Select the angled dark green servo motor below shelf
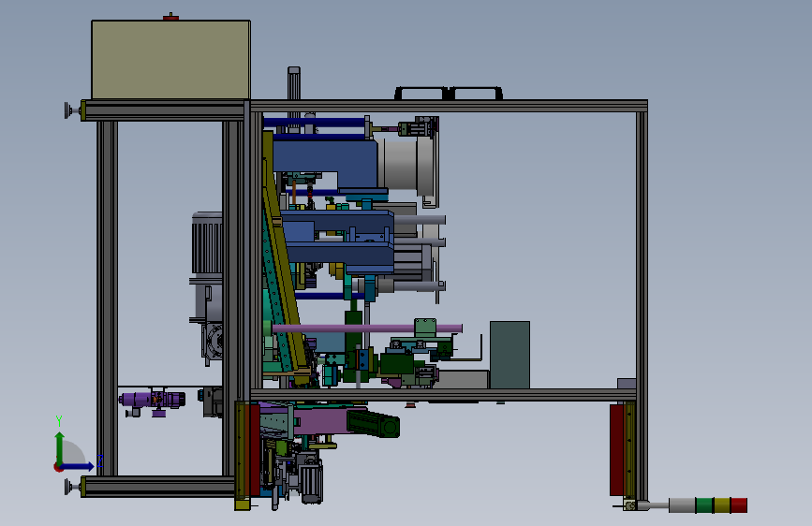The width and height of the screenshot is (812, 526). (373, 423)
